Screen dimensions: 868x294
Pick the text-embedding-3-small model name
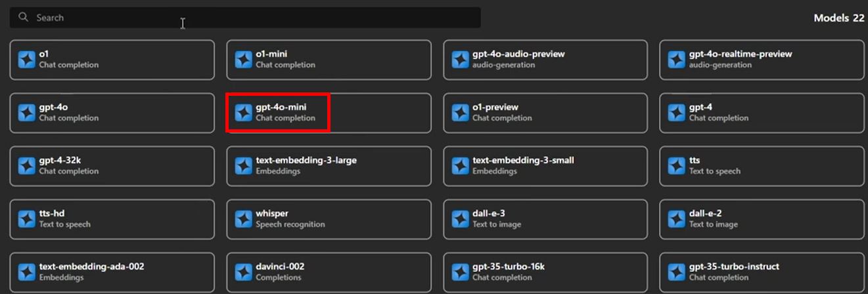(524, 160)
